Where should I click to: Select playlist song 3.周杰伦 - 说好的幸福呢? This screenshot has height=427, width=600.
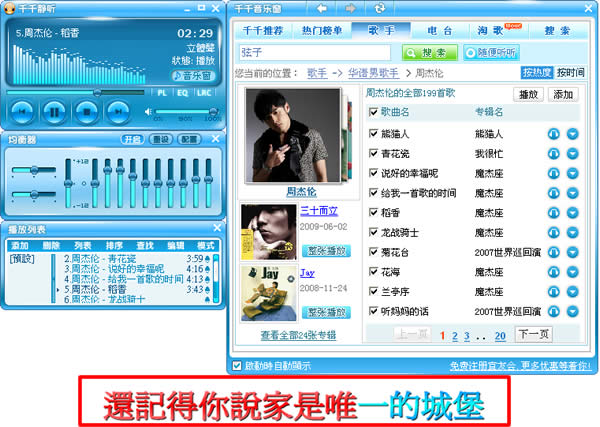(137, 269)
